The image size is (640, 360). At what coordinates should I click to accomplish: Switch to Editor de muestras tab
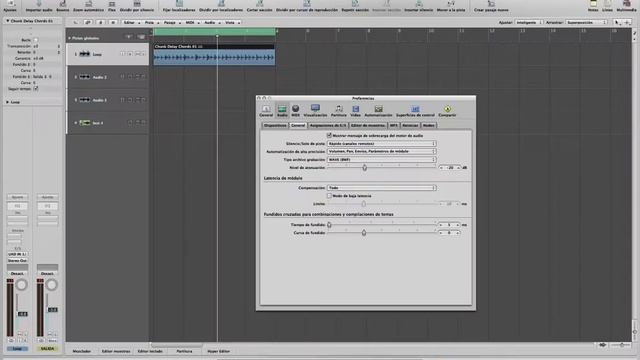[x=368, y=125]
